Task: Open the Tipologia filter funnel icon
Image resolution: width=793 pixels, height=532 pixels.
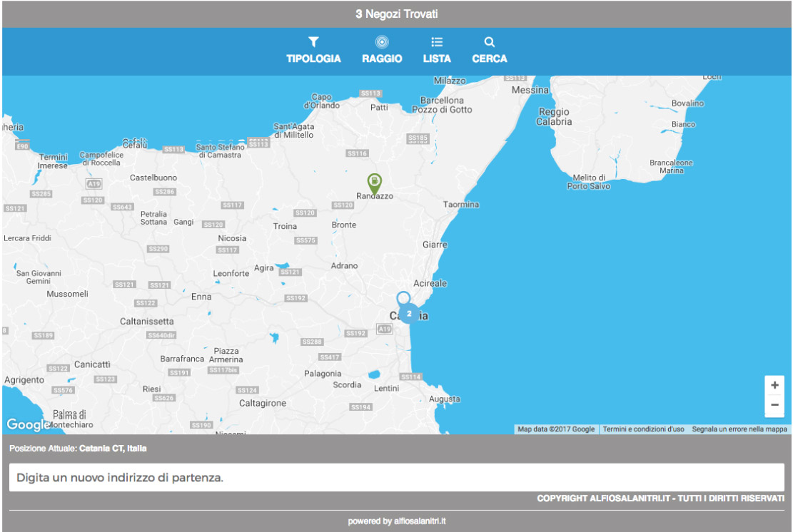Action: [x=313, y=42]
